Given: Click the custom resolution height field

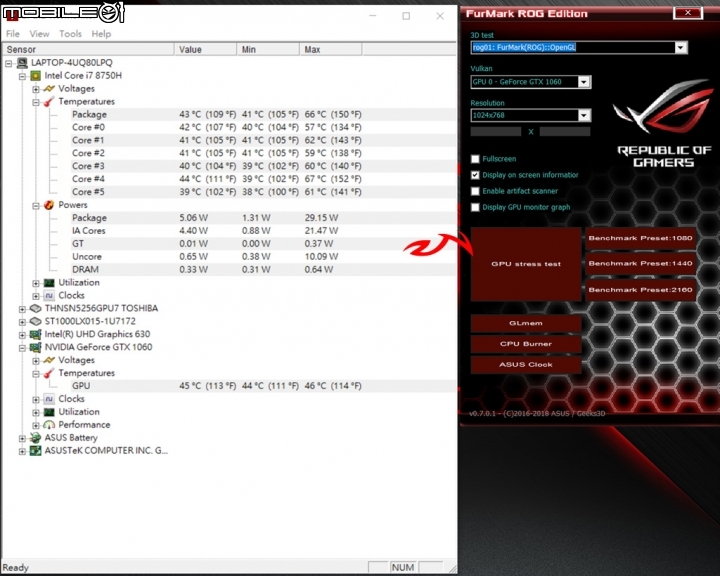Looking at the screenshot, I should tap(565, 132).
